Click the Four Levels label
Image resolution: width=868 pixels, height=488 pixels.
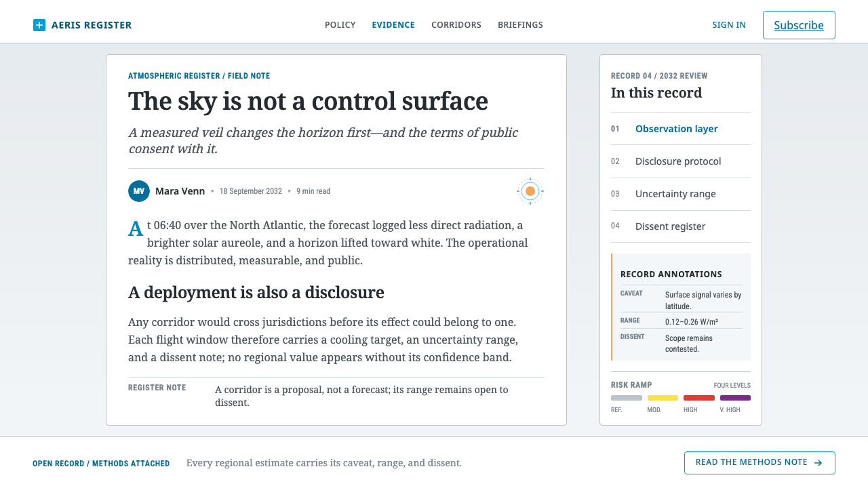732,386
